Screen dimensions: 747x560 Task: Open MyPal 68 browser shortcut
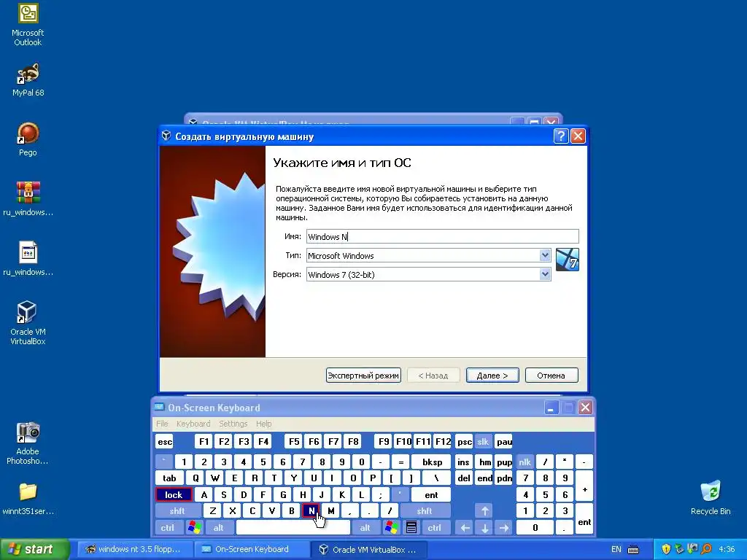tap(28, 80)
